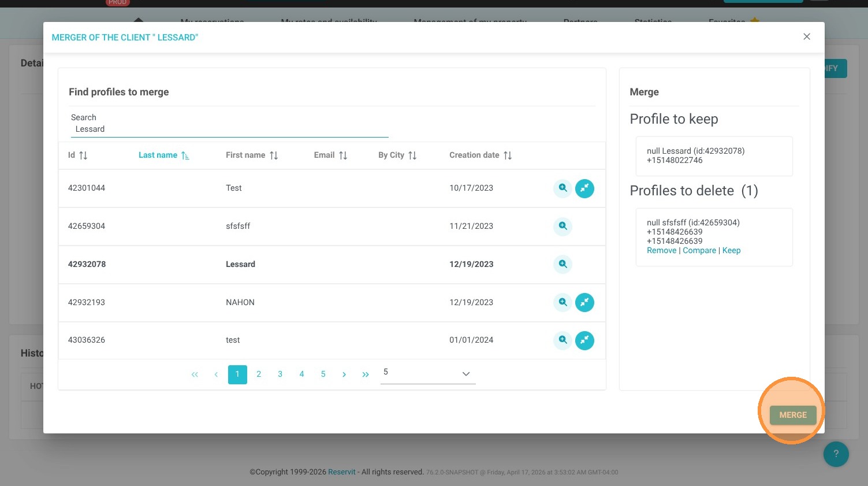Viewport: 868px width, 486px height.
Task: View details of profile 42301044
Action: pos(562,188)
